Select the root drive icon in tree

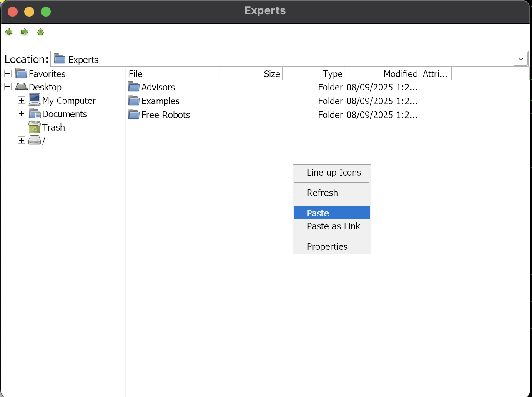click(34, 141)
